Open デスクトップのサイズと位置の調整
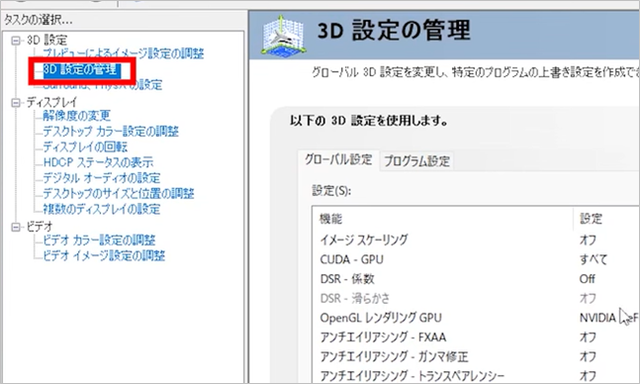Screen dimensions: 640x384 click(x=118, y=193)
